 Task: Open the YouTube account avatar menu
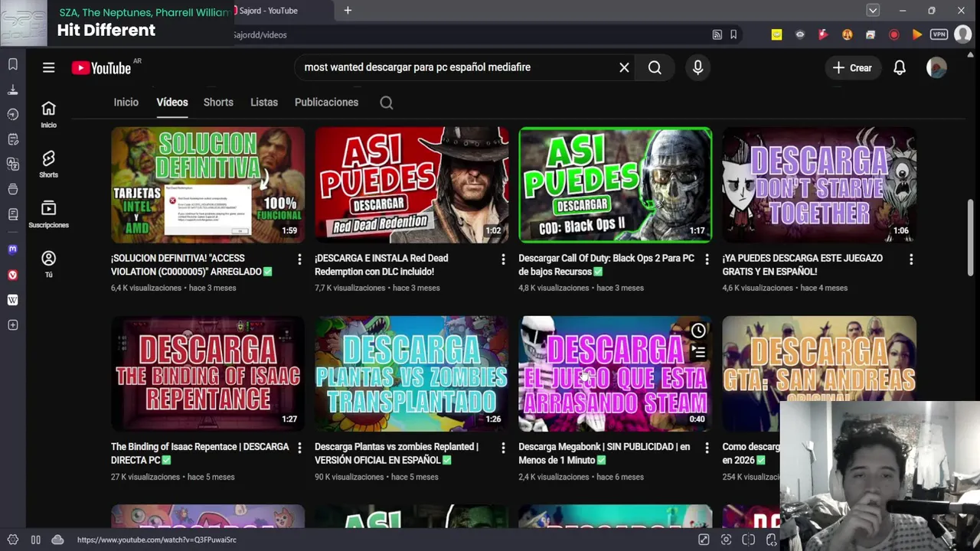pyautogui.click(x=936, y=67)
